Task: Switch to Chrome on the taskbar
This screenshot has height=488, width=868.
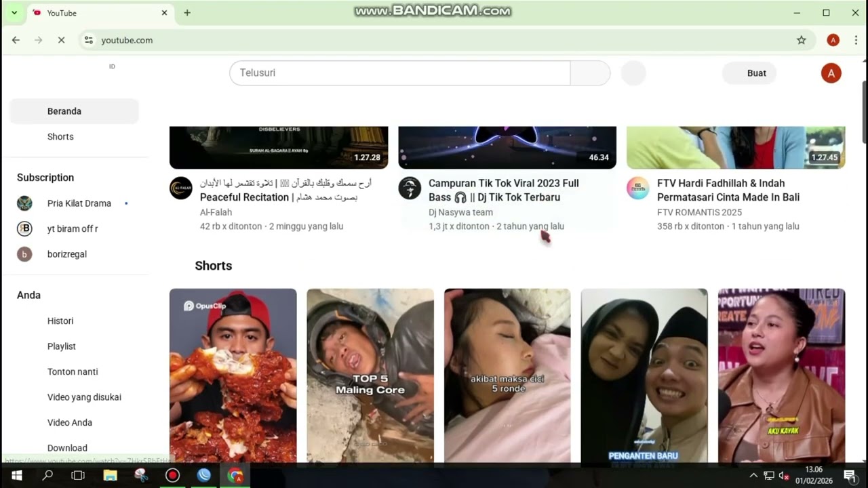Action: [235, 475]
